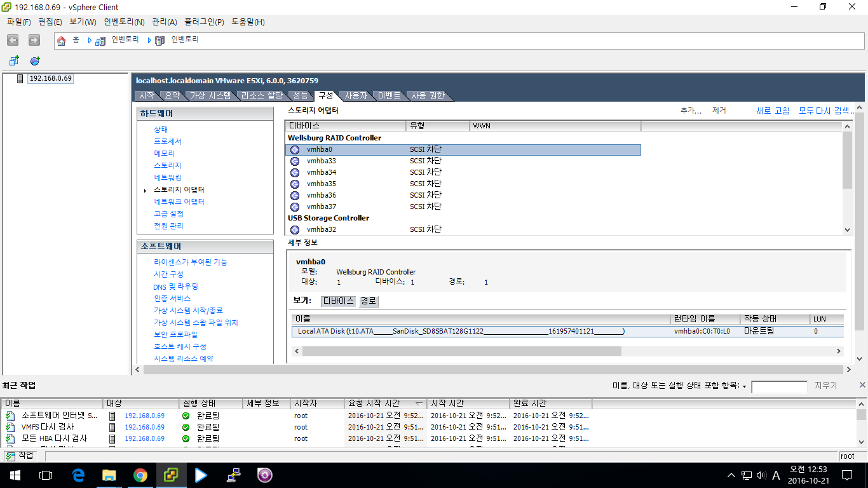Screen dimensions: 868x488
Task: Open 네트워킹 hardware link
Action: [x=168, y=178]
